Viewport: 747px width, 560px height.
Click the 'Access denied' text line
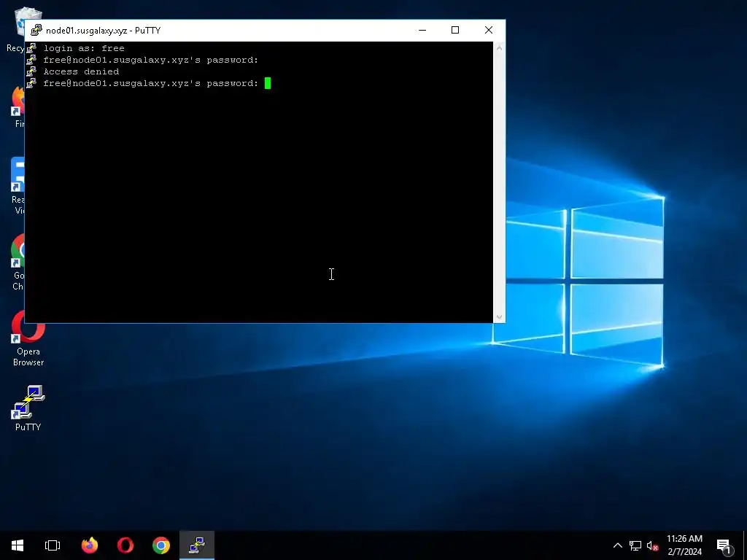[82, 71]
